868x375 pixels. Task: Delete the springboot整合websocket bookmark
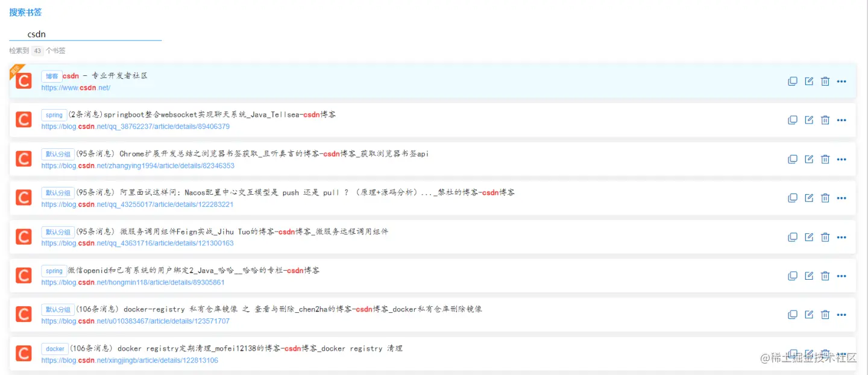click(825, 120)
